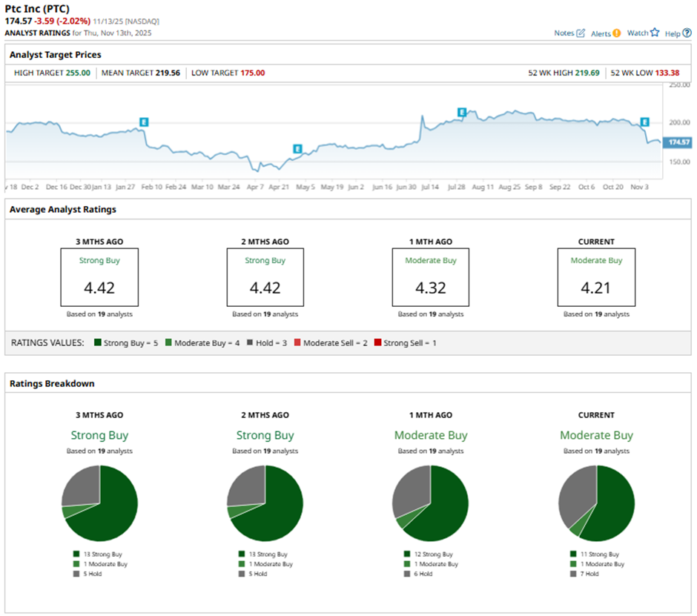Viewport: 697px width, 616px height.
Task: Click the 174.57 price tag on chart
Action: point(678,142)
